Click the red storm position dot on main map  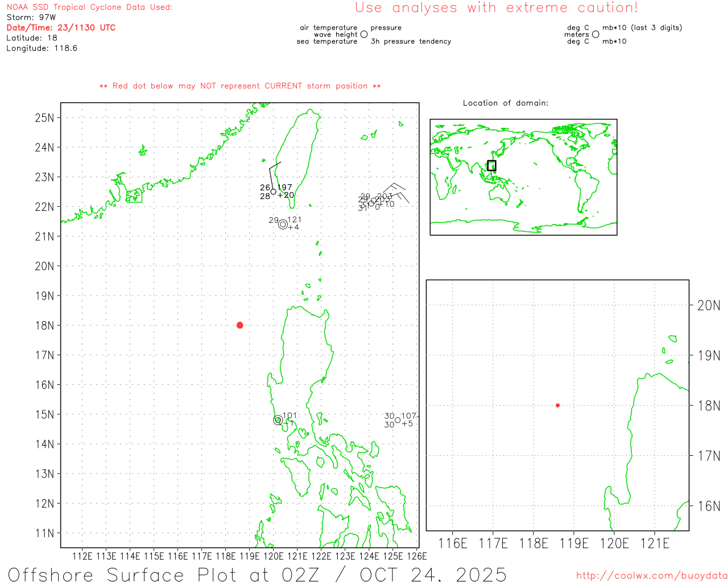239,325
